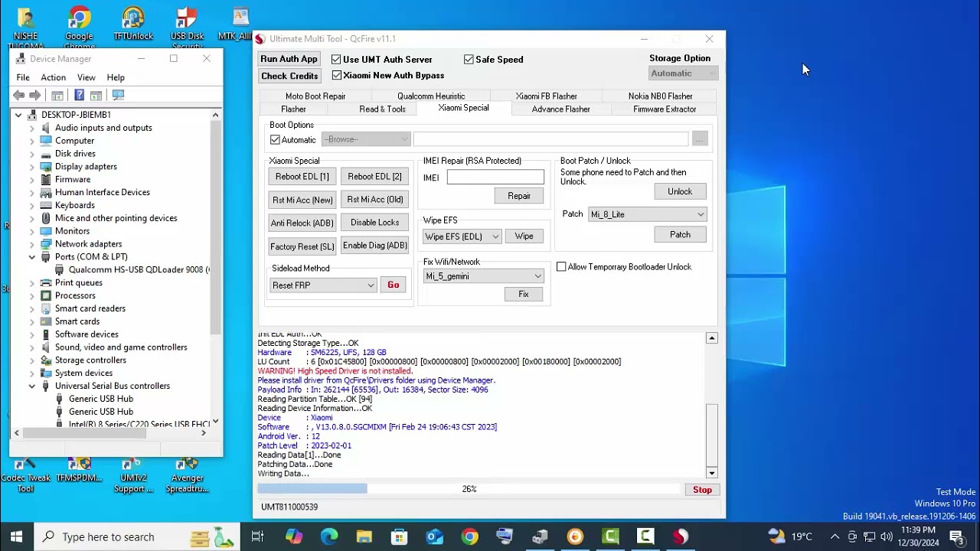Open the notification center icon
Image resolution: width=980 pixels, height=551 pixels.
point(956,536)
